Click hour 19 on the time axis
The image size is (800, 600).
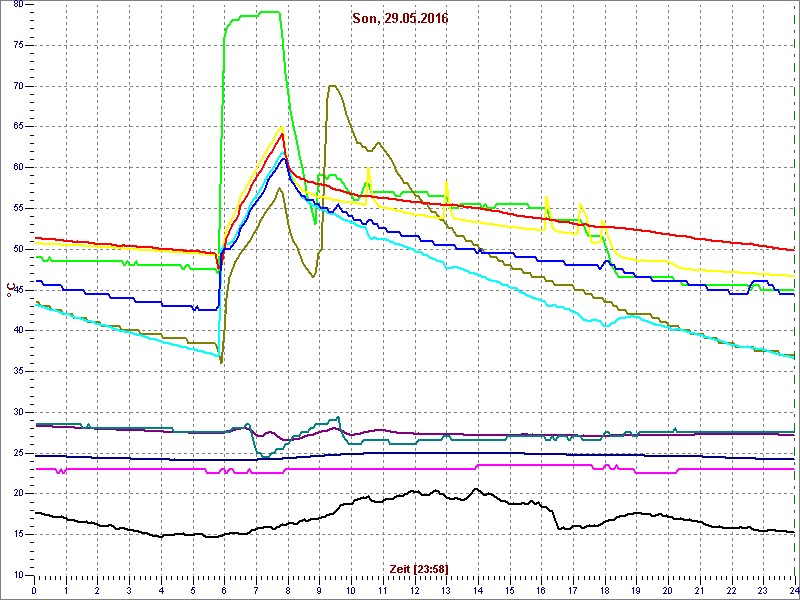[636, 589]
